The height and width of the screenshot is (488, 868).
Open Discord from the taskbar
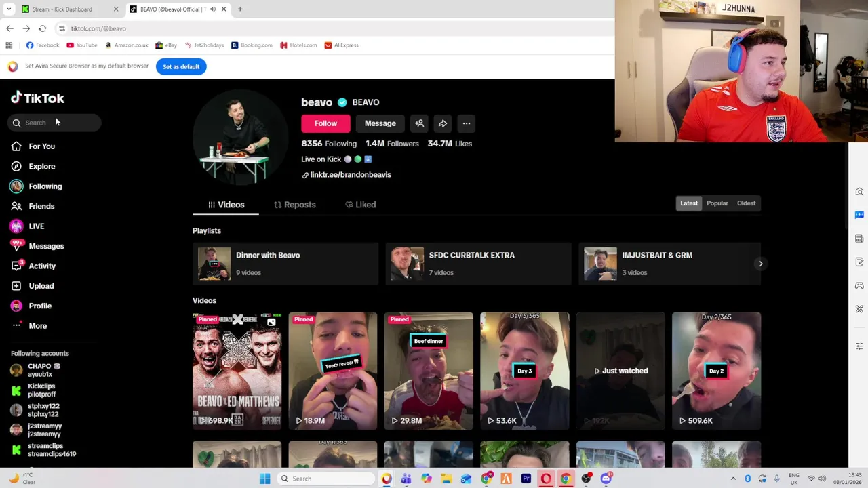point(606,479)
